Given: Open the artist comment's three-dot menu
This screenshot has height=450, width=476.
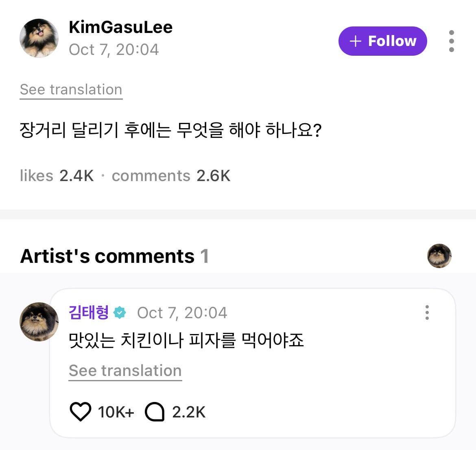Looking at the screenshot, I should [427, 312].
